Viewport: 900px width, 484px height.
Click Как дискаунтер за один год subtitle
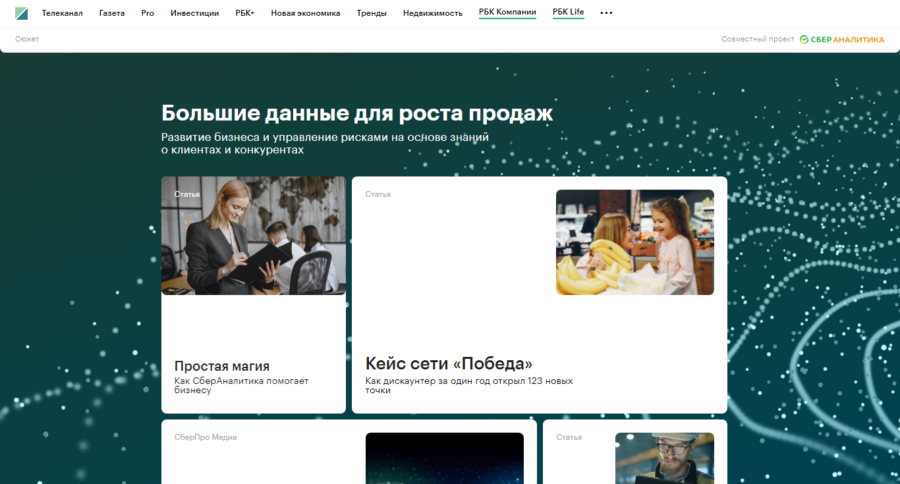(x=469, y=385)
